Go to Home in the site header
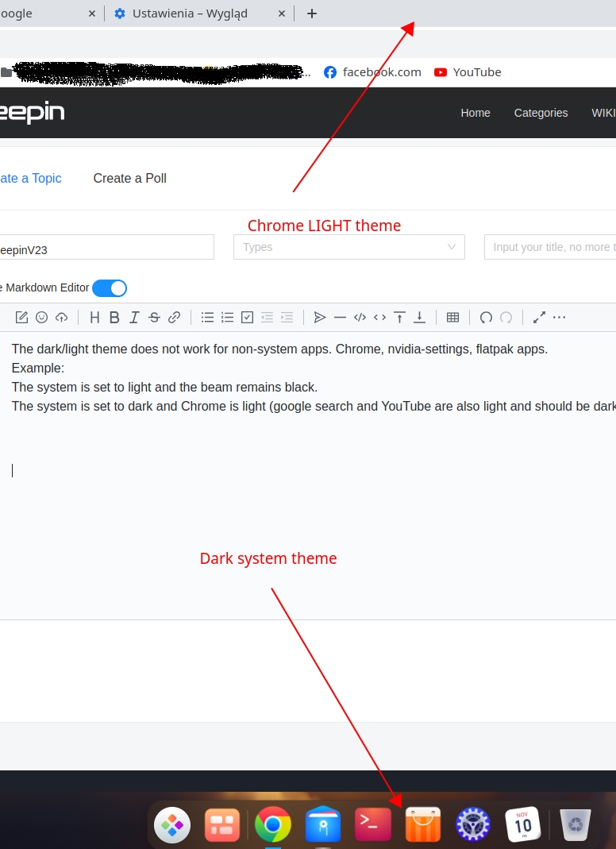This screenshot has width=616, height=849. click(475, 113)
